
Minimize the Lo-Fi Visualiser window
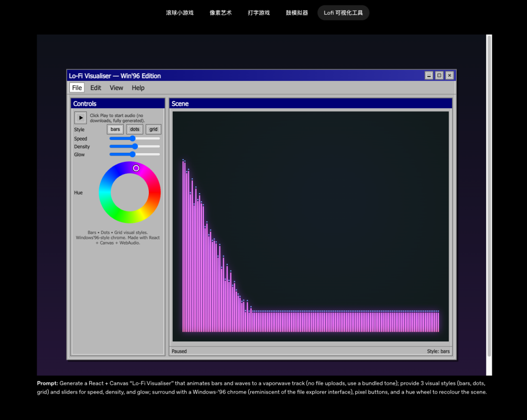click(x=429, y=76)
